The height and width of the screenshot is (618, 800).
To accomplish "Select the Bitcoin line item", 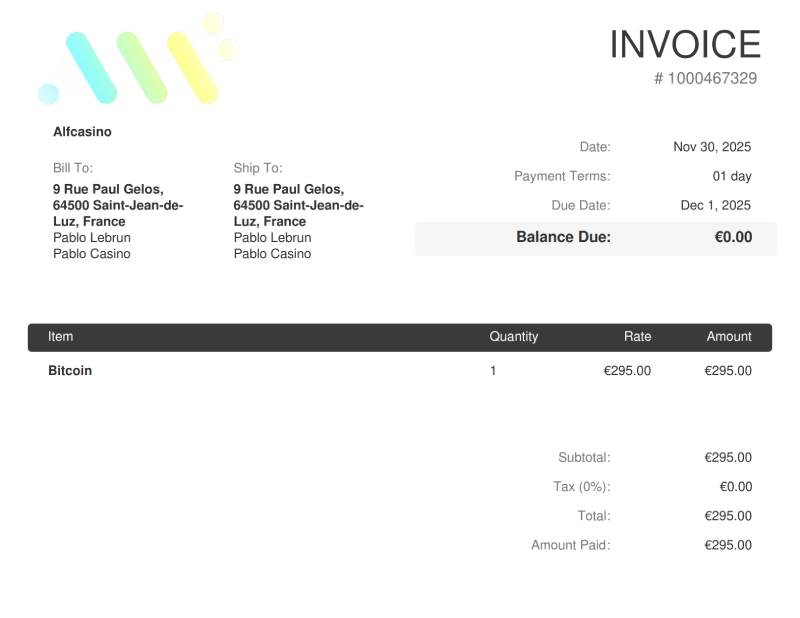I will click(x=70, y=370).
